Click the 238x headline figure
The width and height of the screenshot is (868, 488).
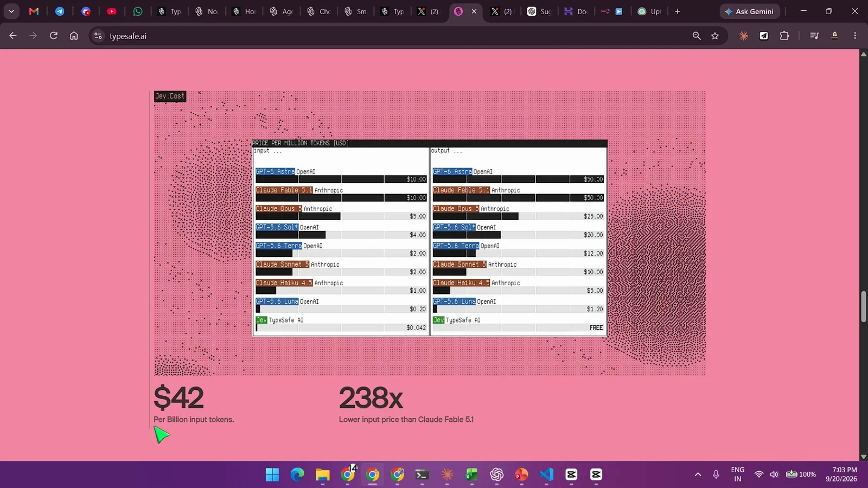(371, 398)
